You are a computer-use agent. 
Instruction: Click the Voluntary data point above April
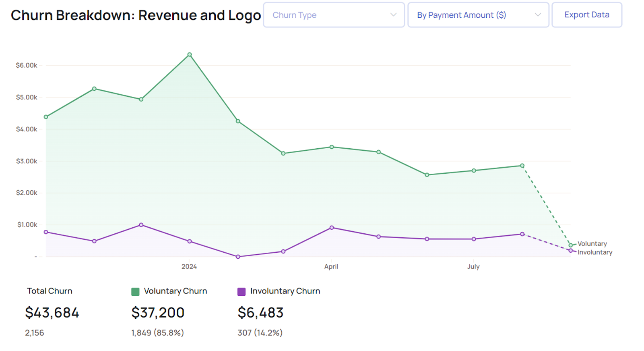(x=332, y=147)
